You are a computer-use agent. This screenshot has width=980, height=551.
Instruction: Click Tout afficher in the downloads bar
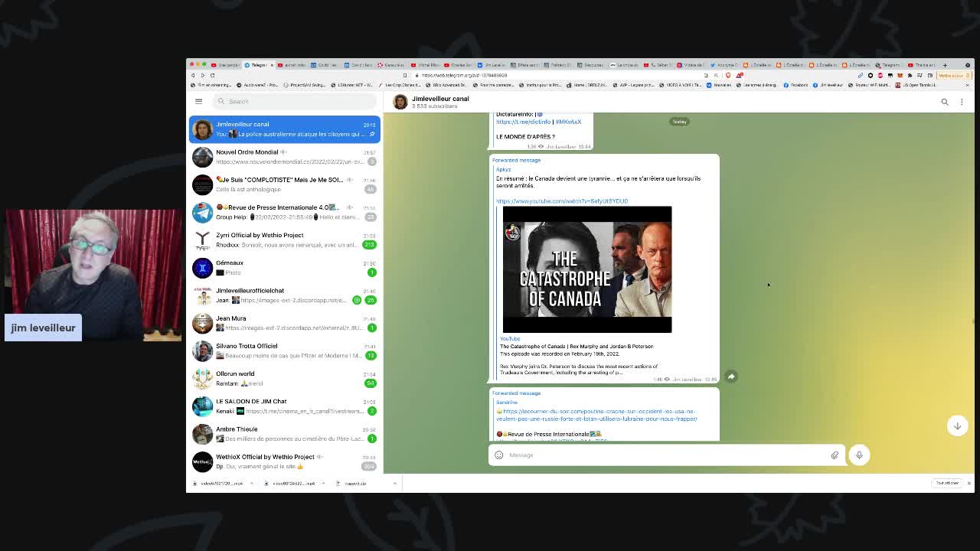947,484
